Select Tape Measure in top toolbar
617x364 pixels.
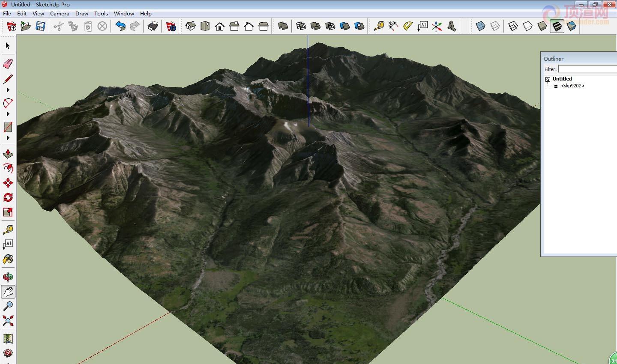[x=379, y=27]
